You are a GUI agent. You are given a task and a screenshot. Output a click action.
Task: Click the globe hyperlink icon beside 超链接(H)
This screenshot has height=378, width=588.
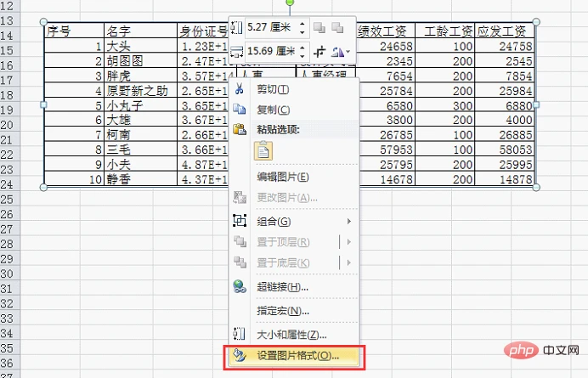(x=240, y=287)
